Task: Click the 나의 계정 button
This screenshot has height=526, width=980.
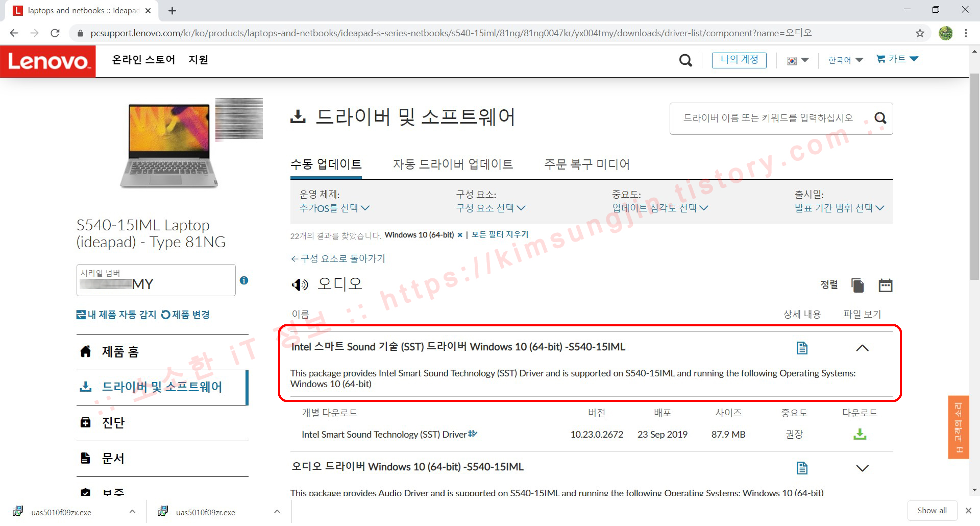Action: pyautogui.click(x=739, y=60)
